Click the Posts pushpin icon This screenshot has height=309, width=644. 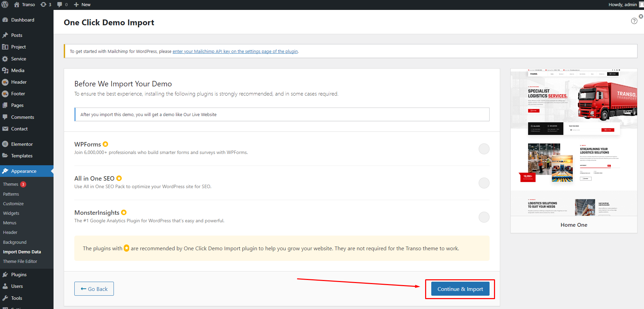(x=5, y=35)
